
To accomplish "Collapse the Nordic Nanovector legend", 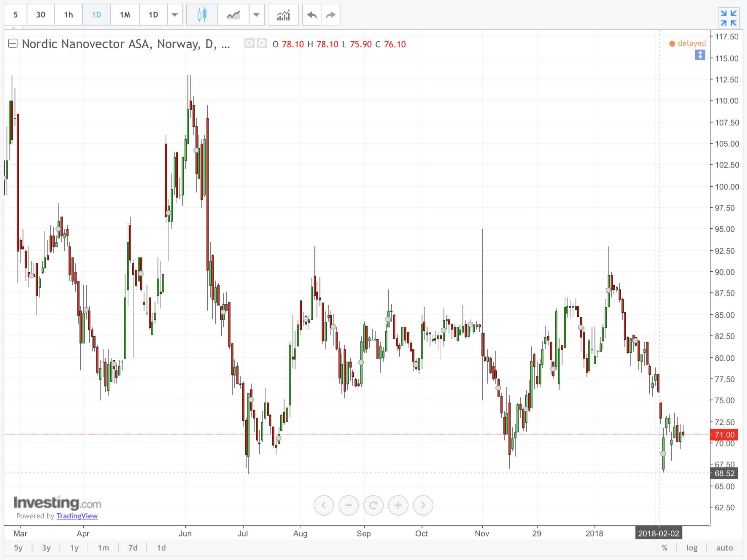I will coord(13,44).
